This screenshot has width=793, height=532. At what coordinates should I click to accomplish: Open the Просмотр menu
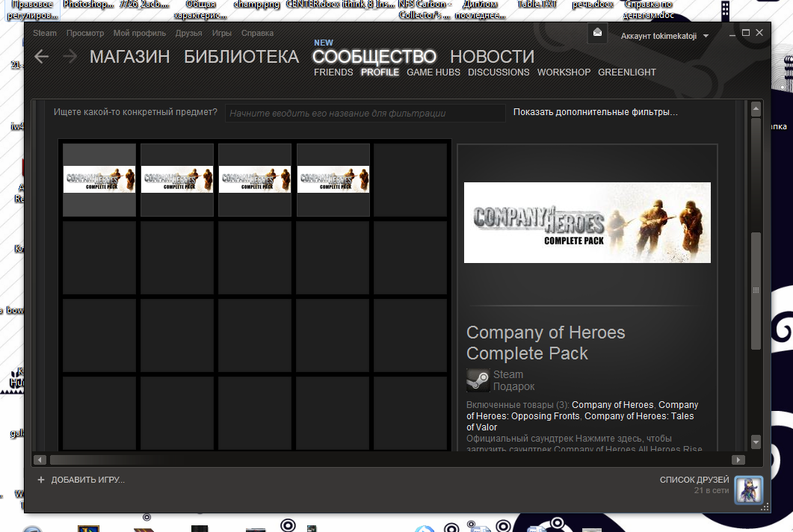tap(85, 33)
